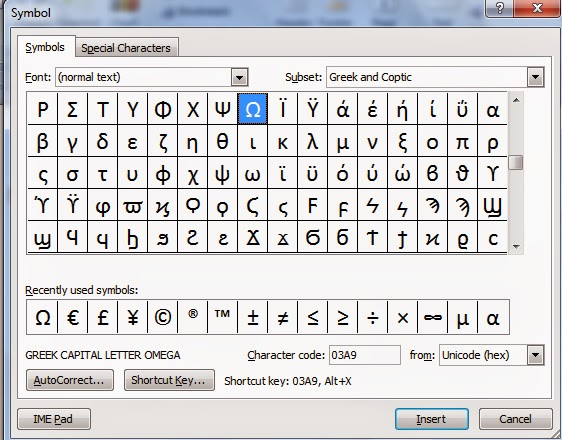The width and height of the screenshot is (562, 440).
Task: Choose lowercase delta δ in the grid
Action: coord(103,141)
